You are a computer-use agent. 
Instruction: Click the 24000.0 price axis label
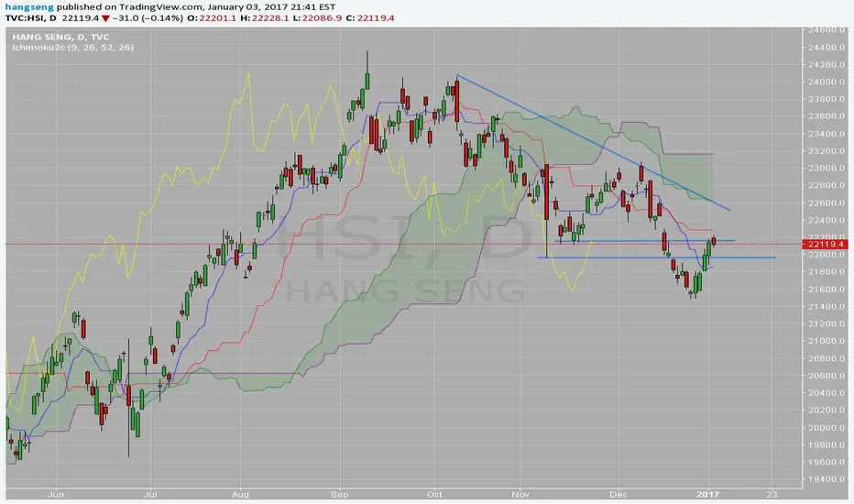tap(827, 82)
